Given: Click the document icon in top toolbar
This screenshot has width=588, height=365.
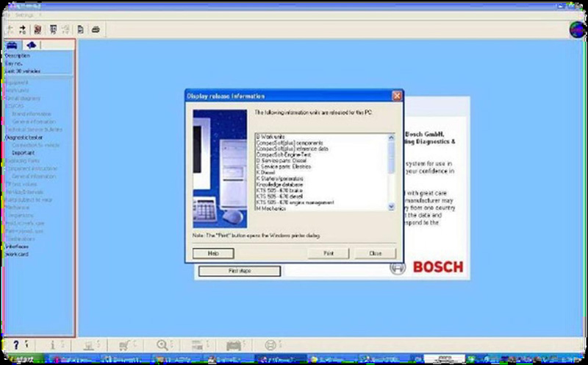Looking at the screenshot, I should tap(79, 29).
